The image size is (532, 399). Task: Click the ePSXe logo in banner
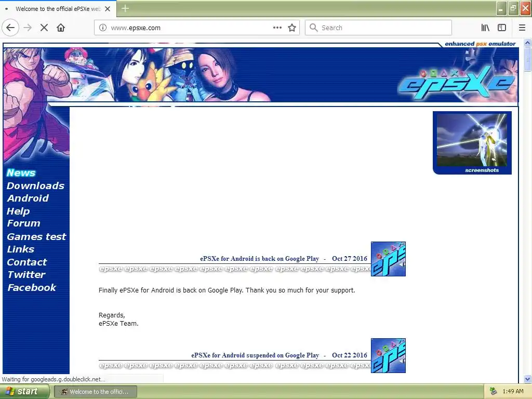click(x=456, y=83)
